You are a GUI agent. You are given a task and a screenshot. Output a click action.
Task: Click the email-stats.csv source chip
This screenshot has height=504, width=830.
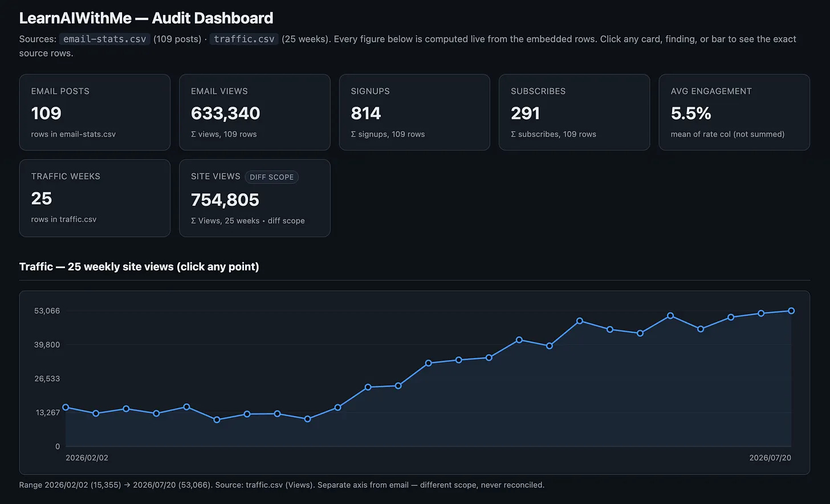point(105,39)
